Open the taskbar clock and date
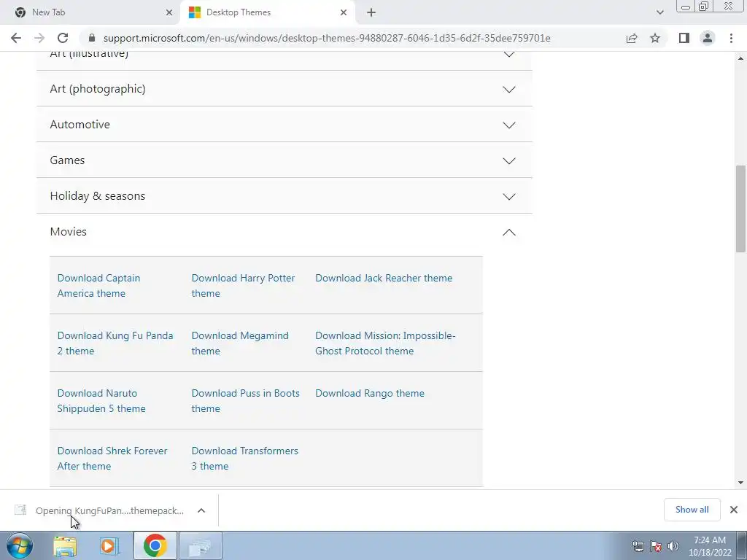747x560 pixels. point(709,546)
